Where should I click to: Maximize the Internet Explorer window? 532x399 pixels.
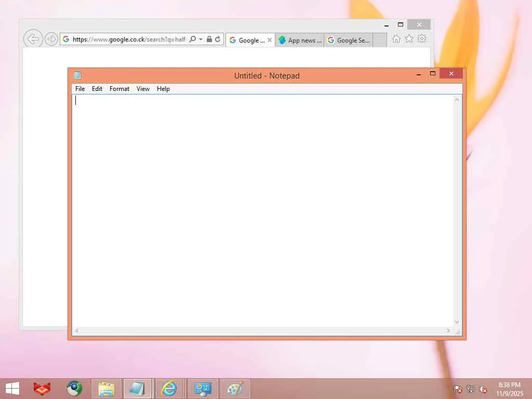[x=401, y=25]
